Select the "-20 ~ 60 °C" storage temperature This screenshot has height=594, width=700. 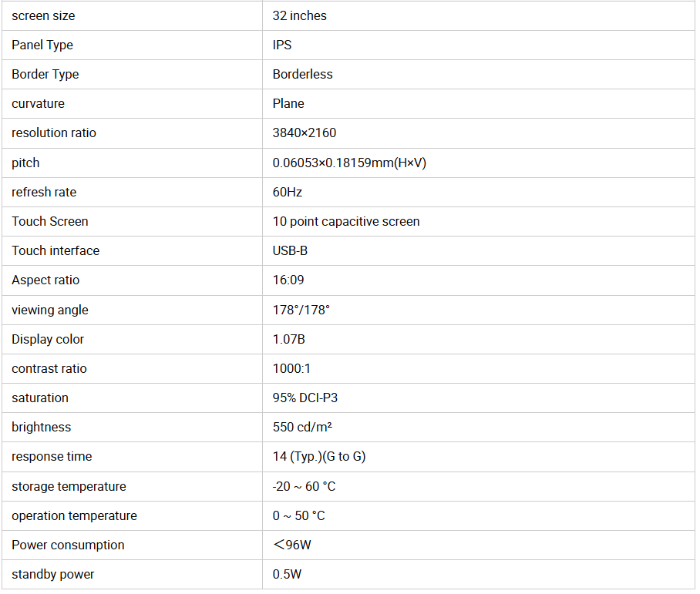point(304,486)
